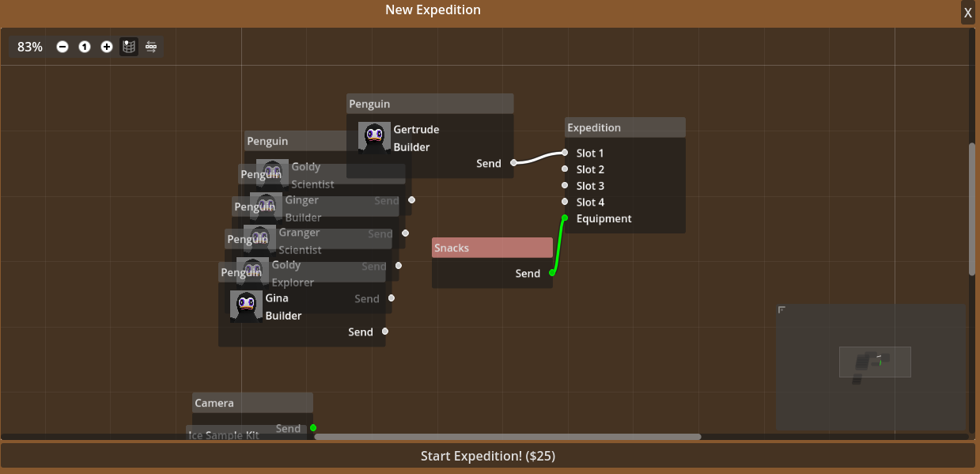Select the Ice Sample Kit node title

point(224,435)
